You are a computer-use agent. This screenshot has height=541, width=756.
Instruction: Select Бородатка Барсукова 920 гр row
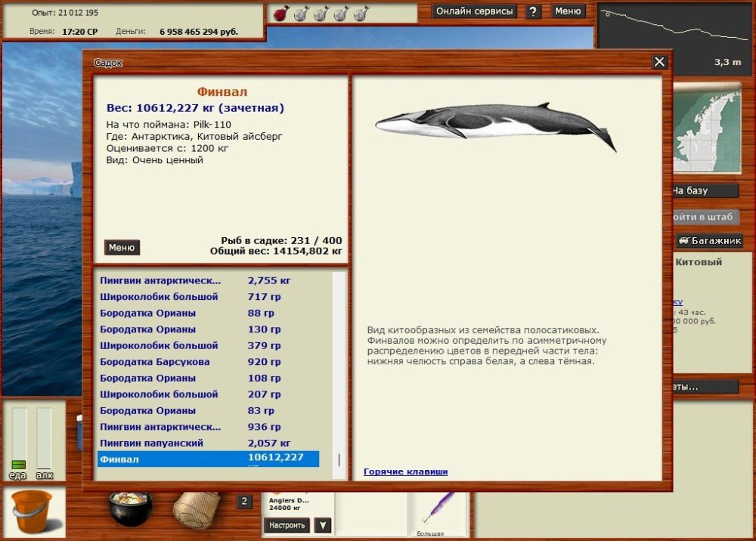click(209, 361)
